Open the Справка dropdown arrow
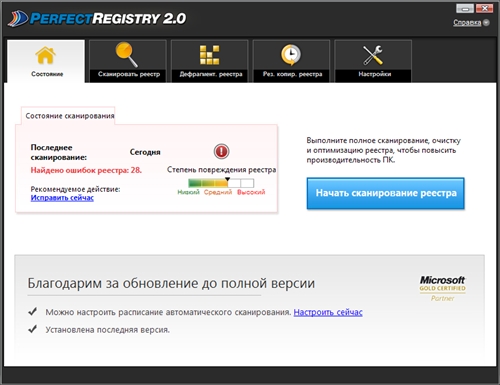The height and width of the screenshot is (385, 500). (x=486, y=23)
